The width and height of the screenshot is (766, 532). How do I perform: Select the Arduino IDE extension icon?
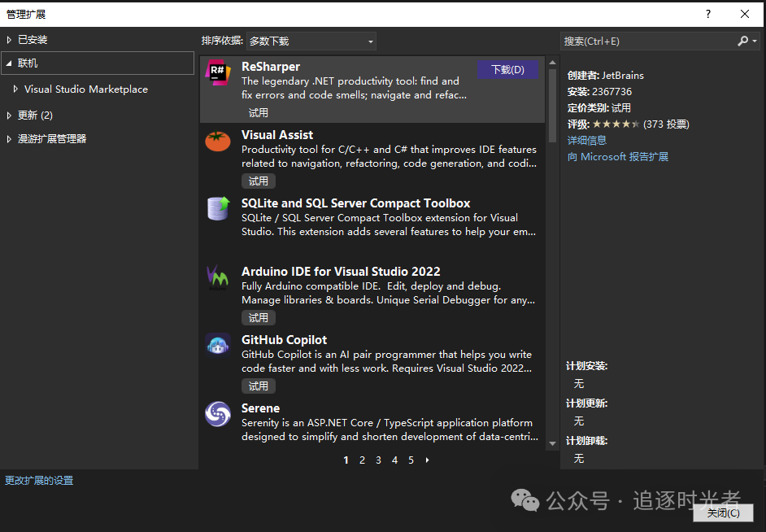pos(218,277)
